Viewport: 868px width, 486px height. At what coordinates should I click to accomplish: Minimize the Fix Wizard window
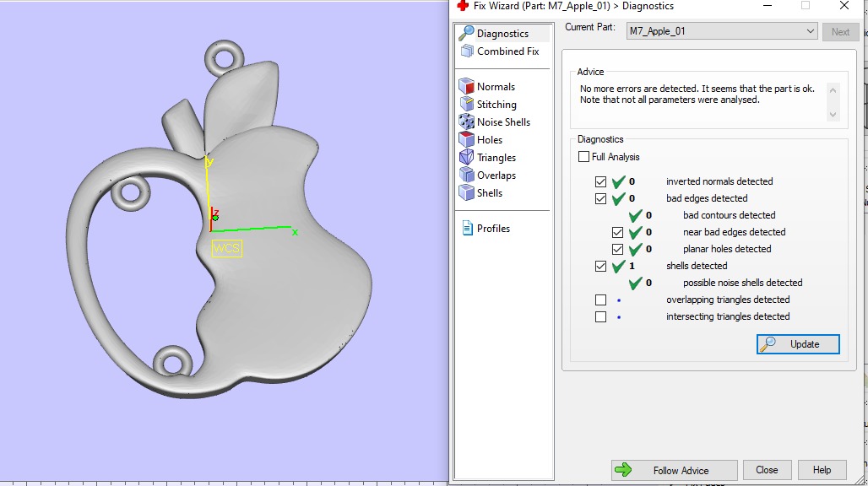click(768, 6)
